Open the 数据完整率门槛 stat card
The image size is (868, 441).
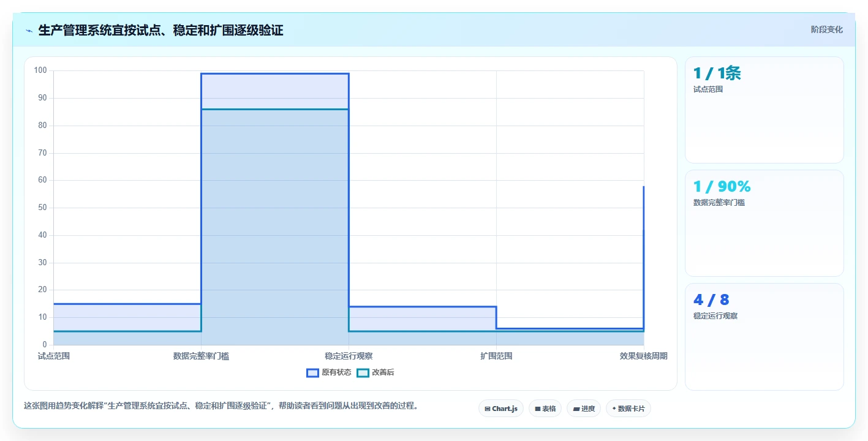point(764,224)
